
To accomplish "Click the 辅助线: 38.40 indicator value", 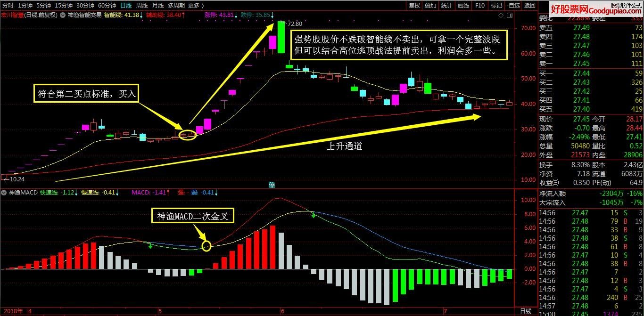I will [165, 15].
